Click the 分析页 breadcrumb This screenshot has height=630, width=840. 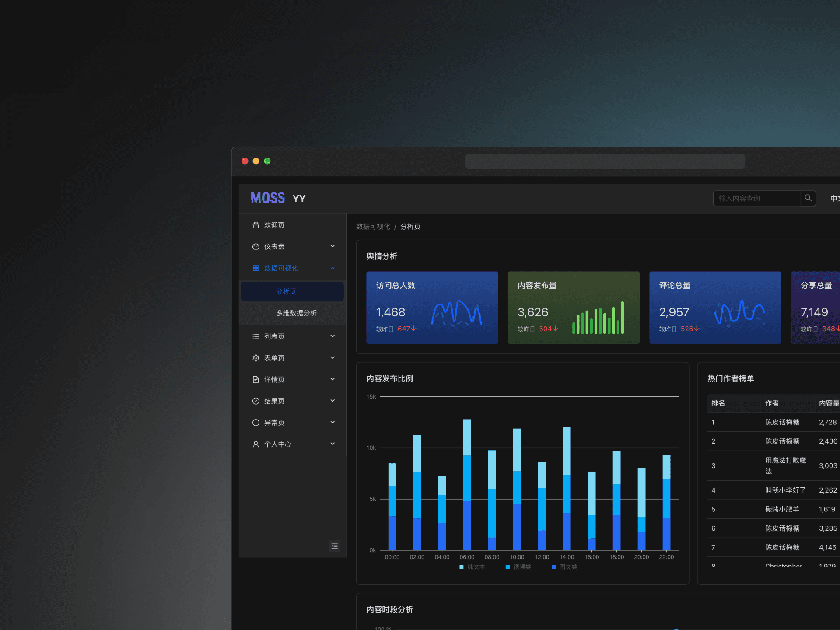410,227
